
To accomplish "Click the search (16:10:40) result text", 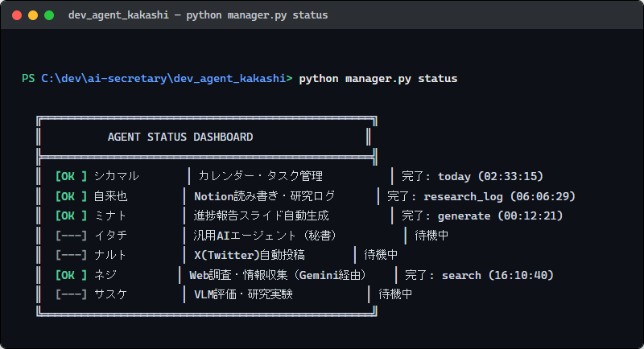I will [x=497, y=275].
